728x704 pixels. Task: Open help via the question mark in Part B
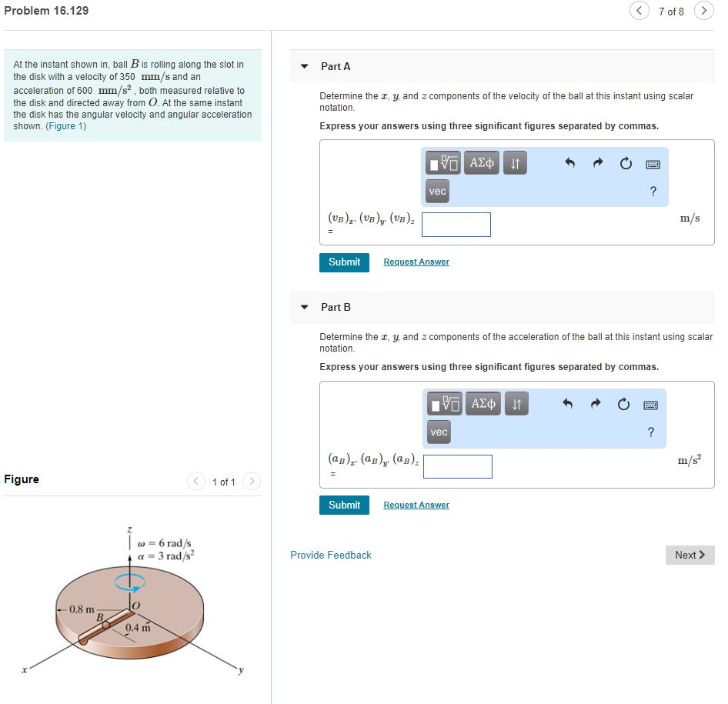[x=650, y=432]
